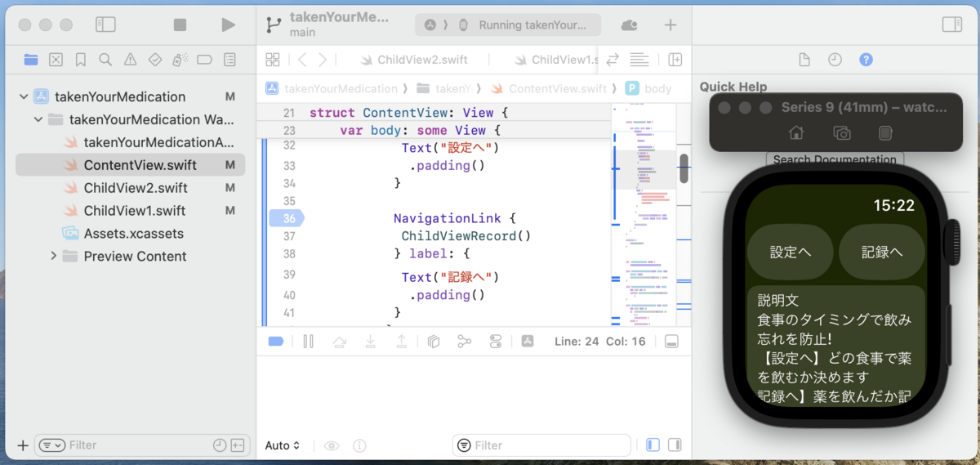The image size is (980, 465).
Task: Click the console Filter field
Action: (x=541, y=445)
